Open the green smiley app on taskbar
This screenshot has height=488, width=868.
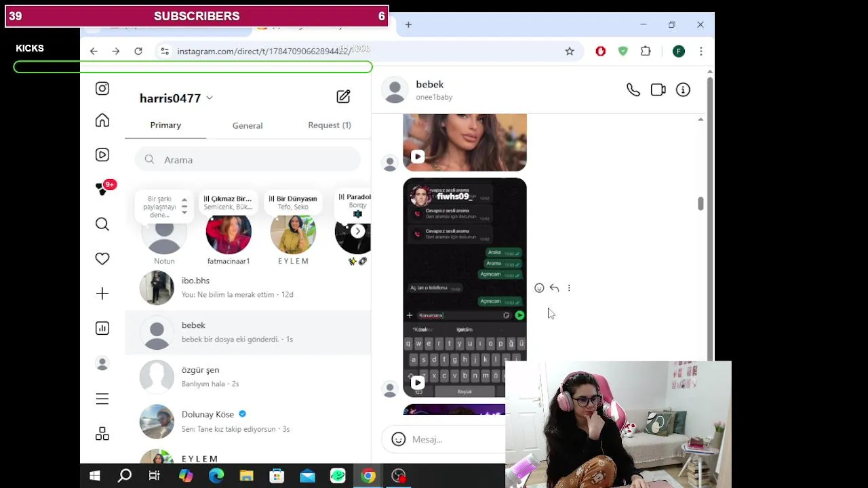pyautogui.click(x=338, y=476)
